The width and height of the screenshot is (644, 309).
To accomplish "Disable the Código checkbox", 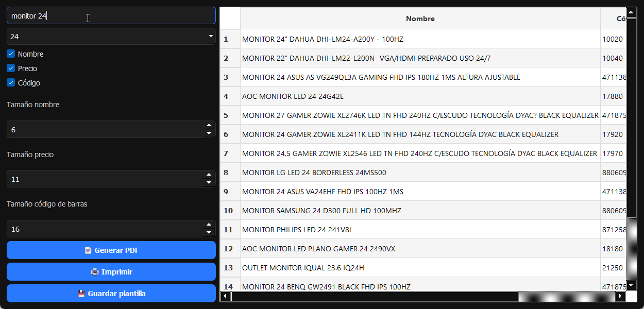I will click(11, 82).
